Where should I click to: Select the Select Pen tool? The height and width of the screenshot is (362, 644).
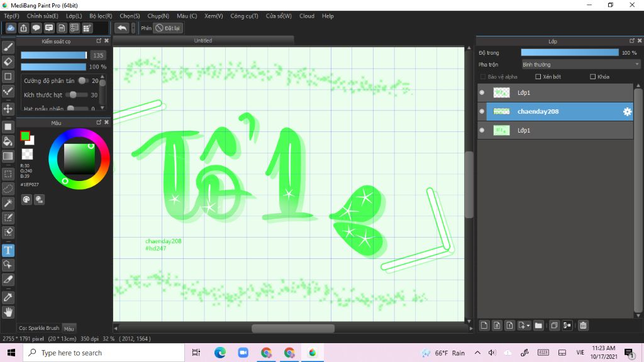[8, 217]
